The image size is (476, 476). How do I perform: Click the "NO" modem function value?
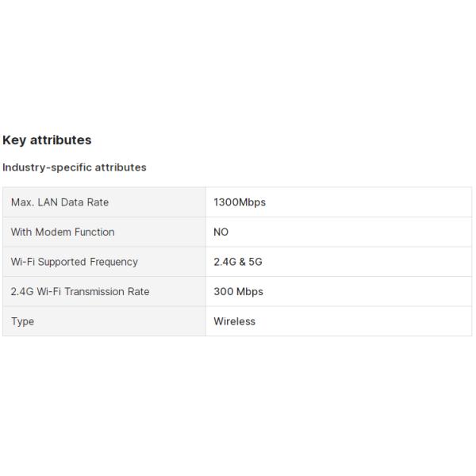point(221,232)
